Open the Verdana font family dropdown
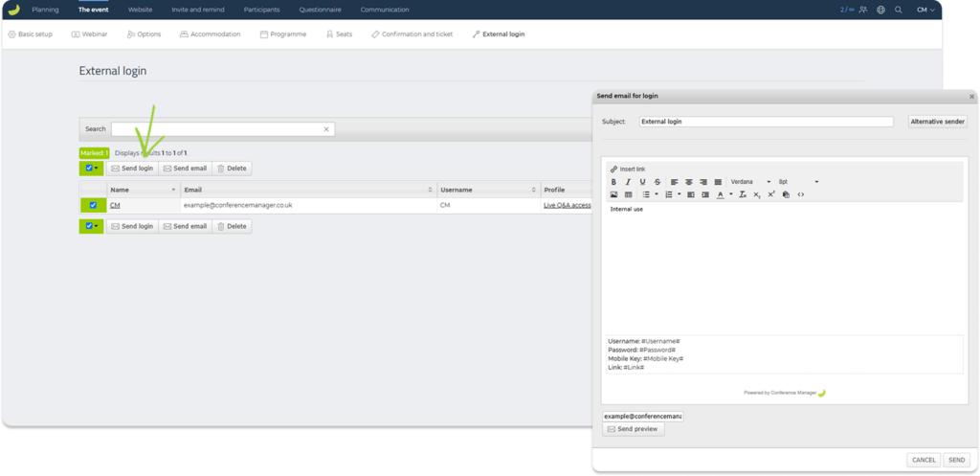 point(750,182)
